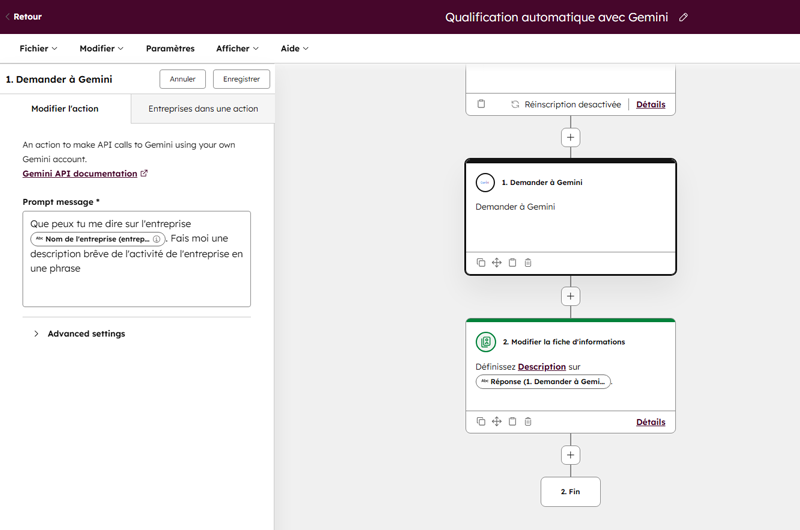Add a step above Demander à Gemini
The height and width of the screenshot is (530, 800).
[570, 137]
